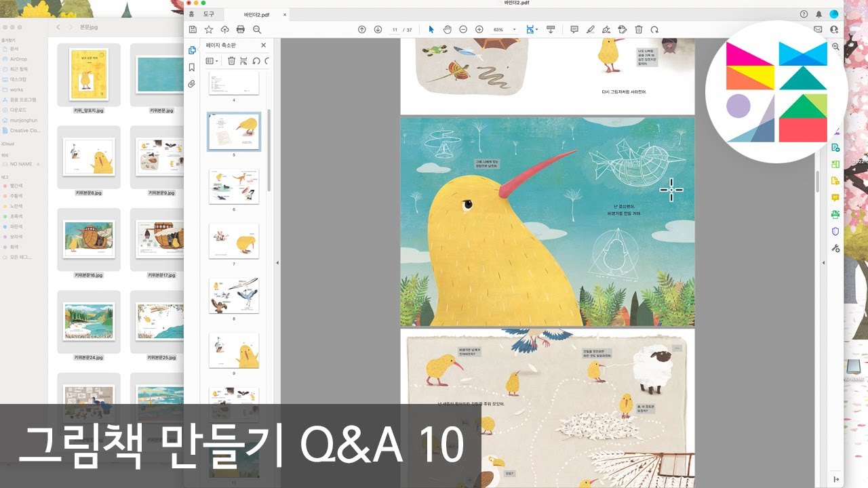
Task: Close the 페이지 축소판 panel
Action: click(x=264, y=45)
